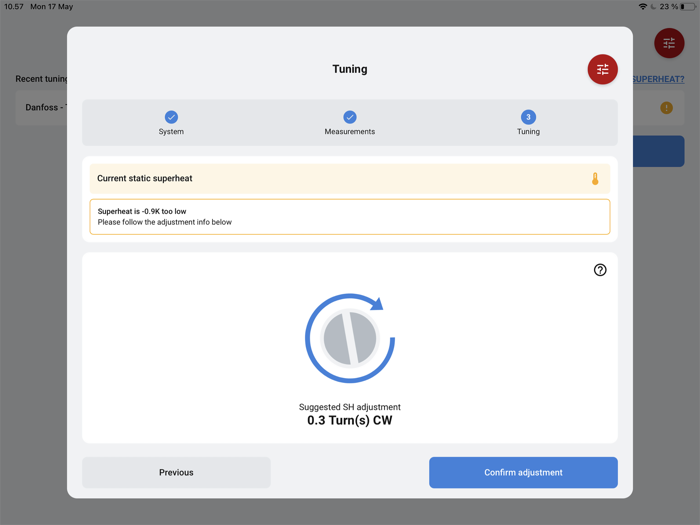Open help question mark for SH adjustment
This screenshot has width=700, height=525.
[600, 270]
